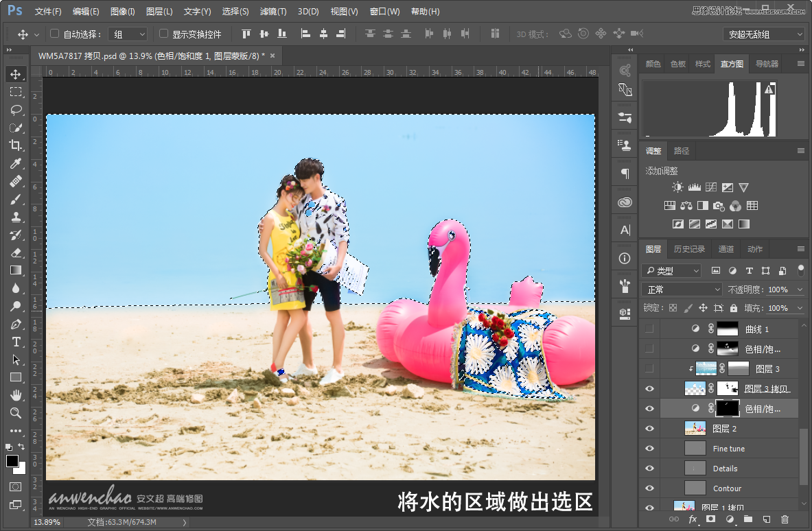Hide the 图层 2 layer
Viewport: 812px width, 531px height.
pyautogui.click(x=649, y=429)
